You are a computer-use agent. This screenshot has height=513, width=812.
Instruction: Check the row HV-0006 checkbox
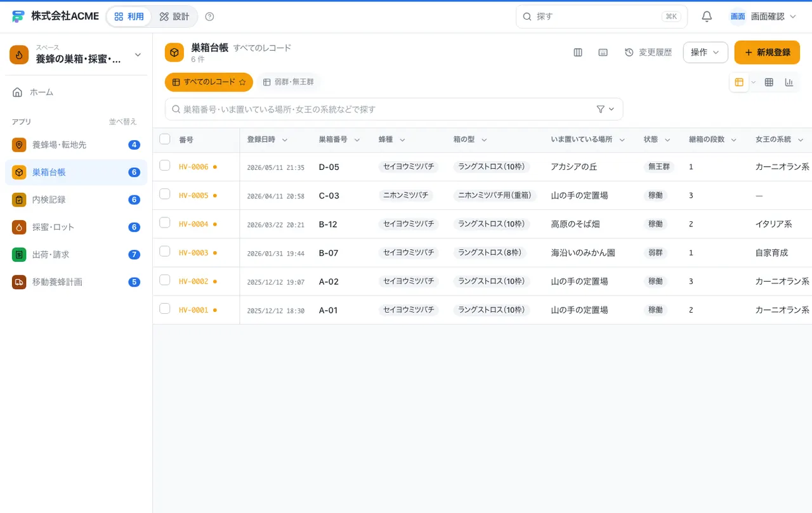165,166
